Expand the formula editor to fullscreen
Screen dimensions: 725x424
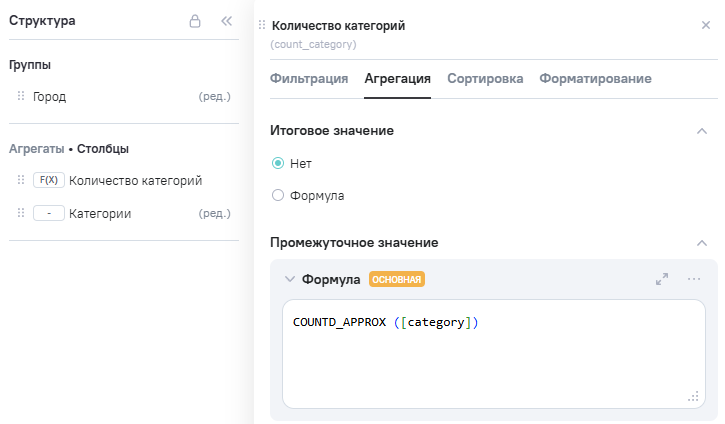(662, 280)
